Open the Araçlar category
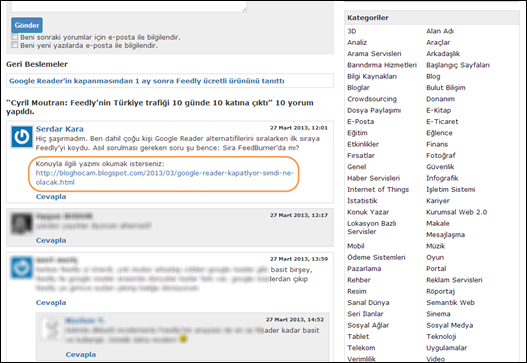 438,42
